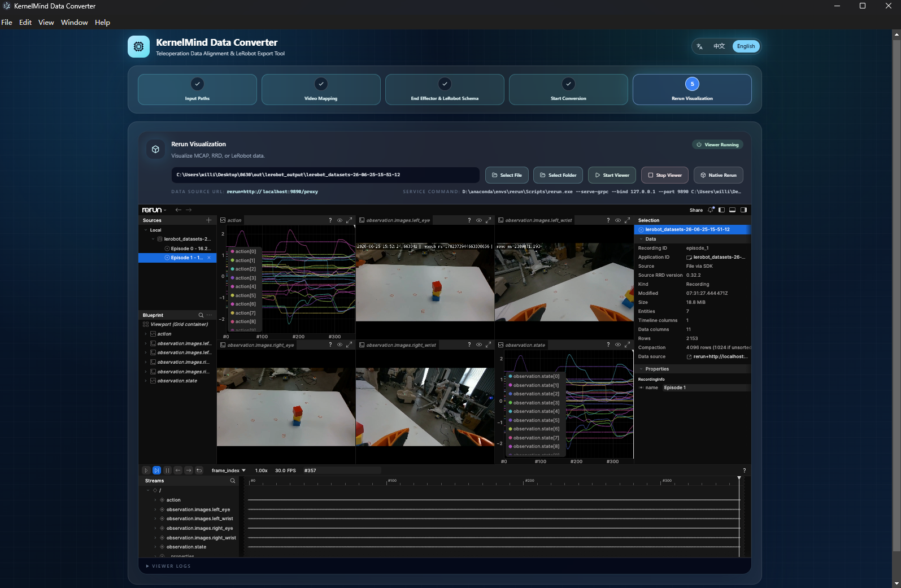
Task: Expand the action stream tree item
Action: coord(155,500)
